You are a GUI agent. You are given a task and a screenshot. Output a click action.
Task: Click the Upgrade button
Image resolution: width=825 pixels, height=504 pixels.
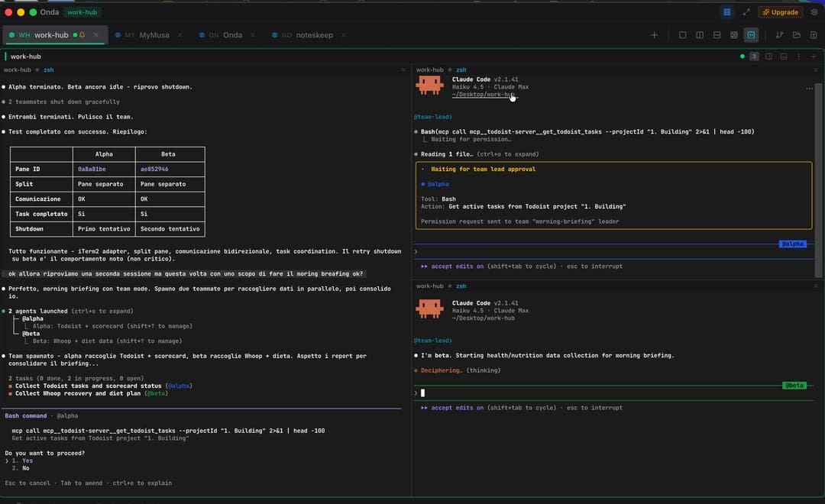[x=780, y=12]
